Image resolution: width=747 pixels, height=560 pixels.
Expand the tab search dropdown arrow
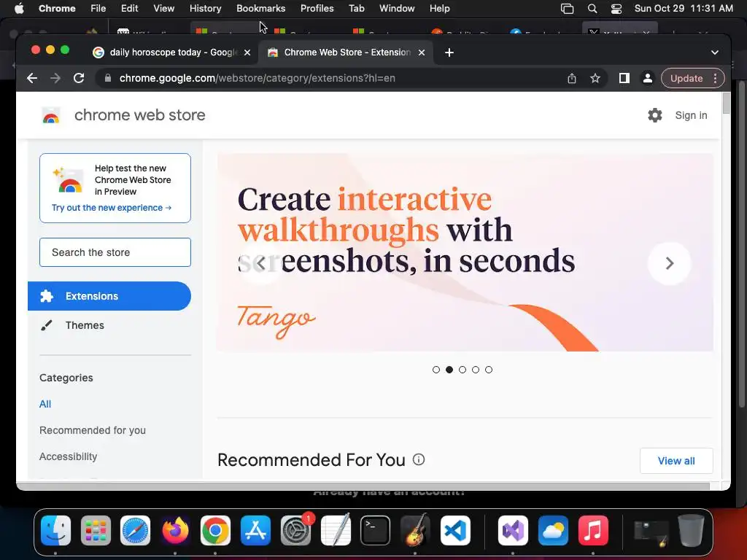[x=715, y=52]
